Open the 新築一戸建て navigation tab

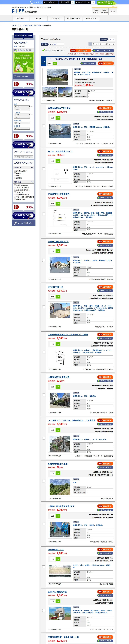(x=21, y=18)
